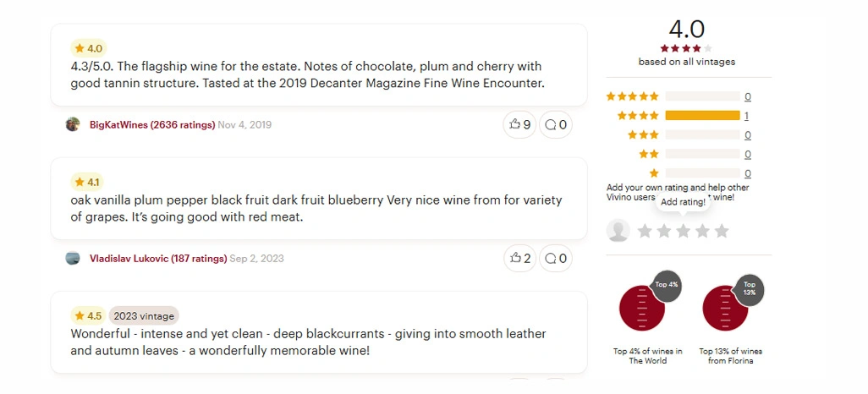The height and width of the screenshot is (394, 868).
Task: Rate the wine three stars
Action: 683,231
